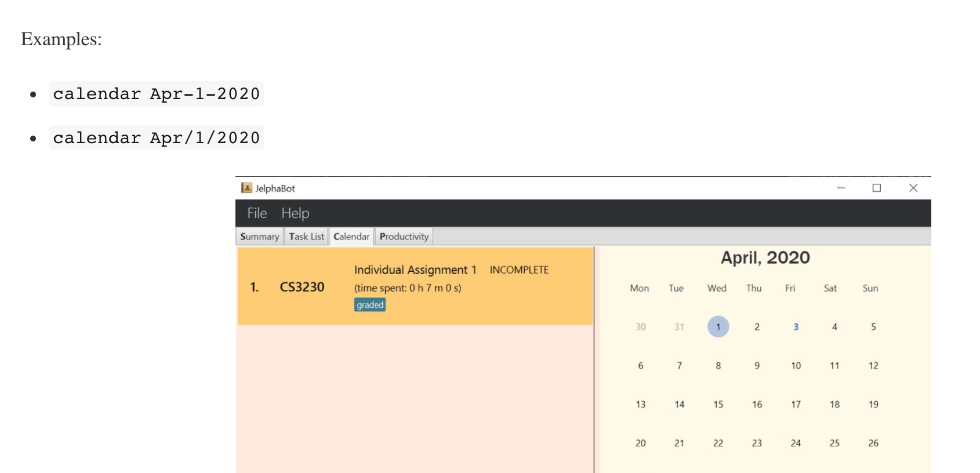Open the Help menu
This screenshot has width=980, height=473.
[x=295, y=213]
